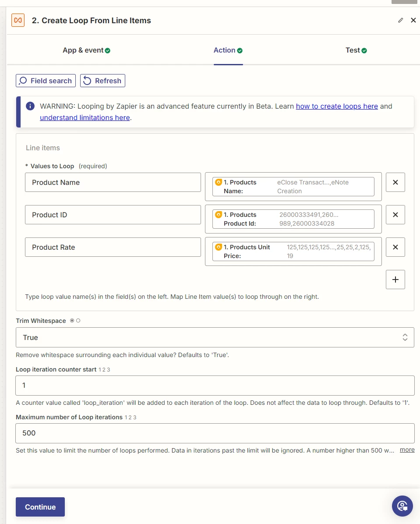Click the Maximum number of Loop iterations field
Viewport: 420px width, 524px height.
pos(215,433)
